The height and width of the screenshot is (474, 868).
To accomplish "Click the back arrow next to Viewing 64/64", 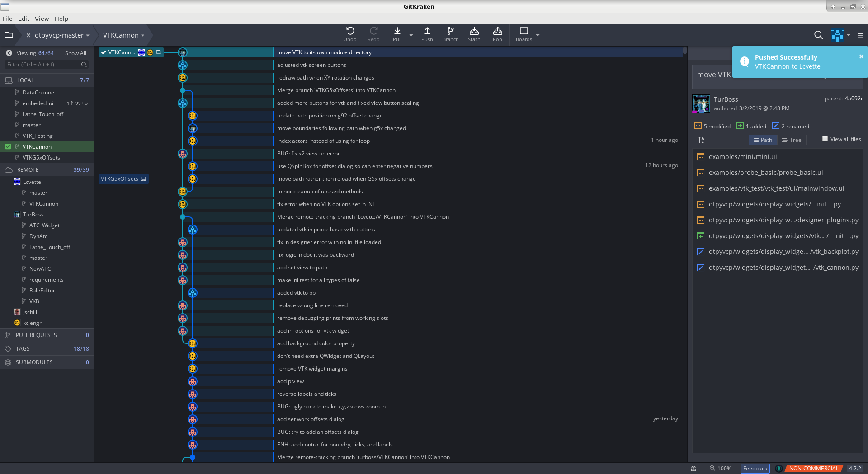I will (9, 53).
